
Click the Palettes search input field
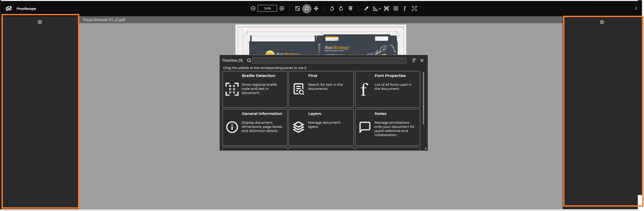tap(329, 60)
